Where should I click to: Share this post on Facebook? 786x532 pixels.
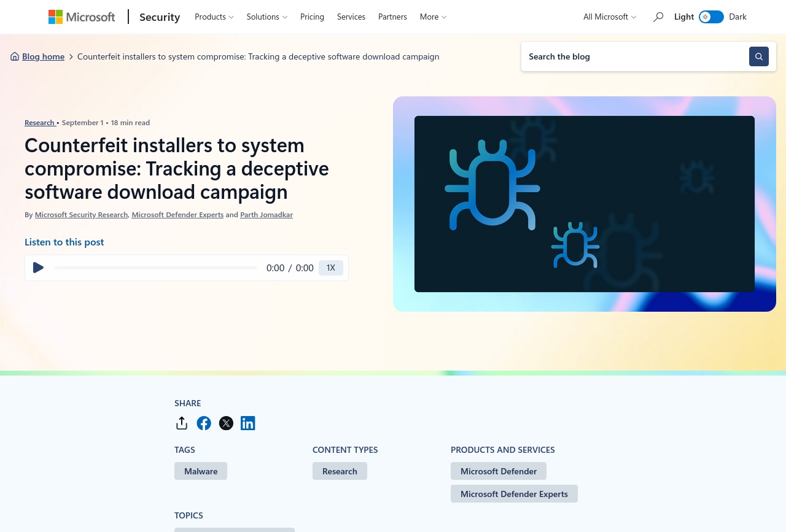coord(204,423)
